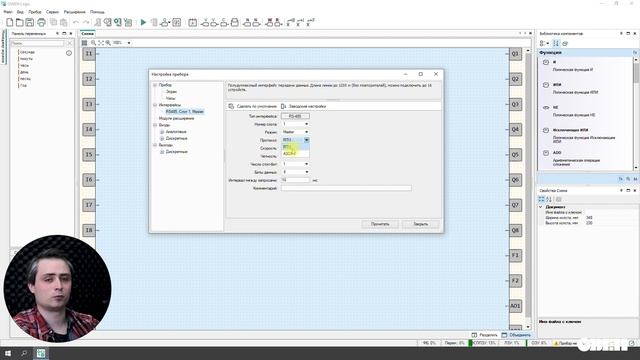The image size is (640, 360).
Task: Click the Заводские настройки icon in the dialog
Action: (284, 106)
